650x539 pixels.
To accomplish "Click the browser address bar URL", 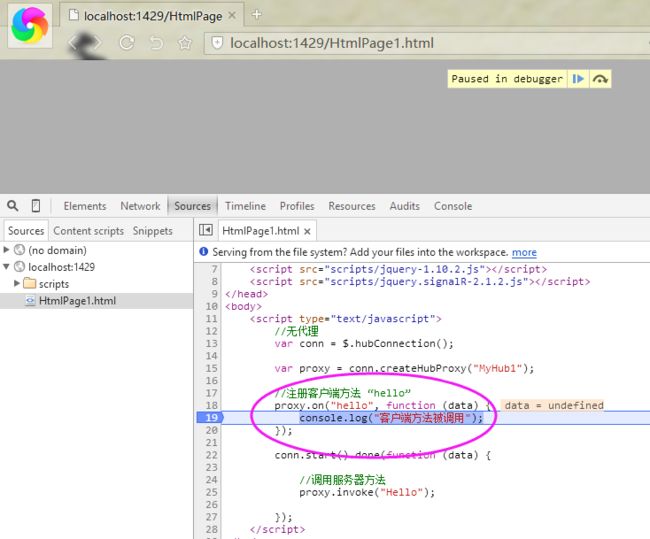I will tap(332, 43).
